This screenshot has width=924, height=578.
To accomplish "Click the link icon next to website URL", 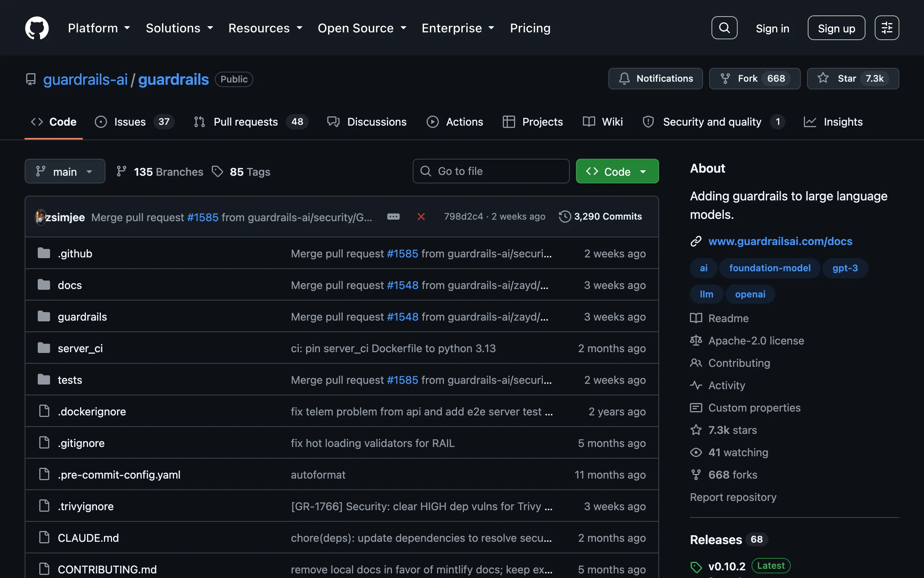I will 696,241.
